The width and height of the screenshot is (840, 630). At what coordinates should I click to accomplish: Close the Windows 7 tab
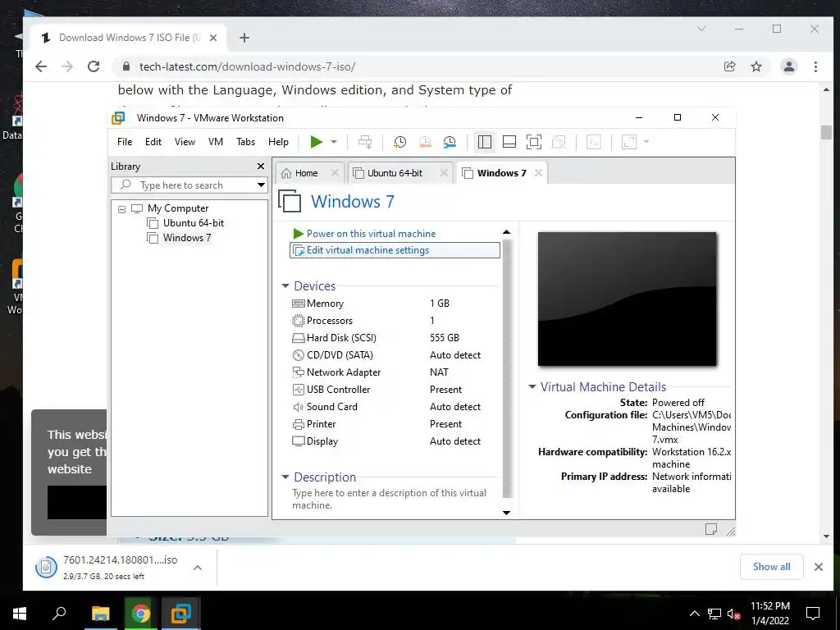click(x=538, y=173)
